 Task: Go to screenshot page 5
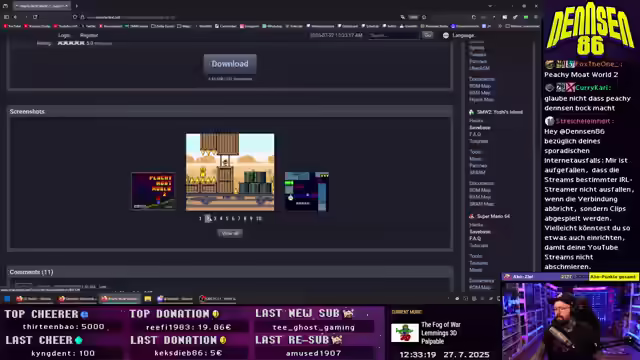click(227, 219)
